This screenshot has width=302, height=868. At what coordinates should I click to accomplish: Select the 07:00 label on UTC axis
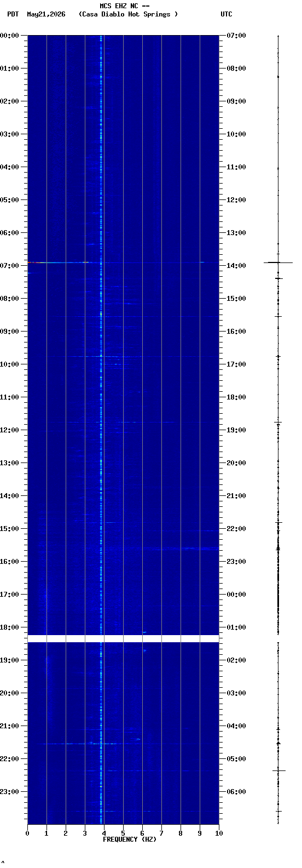click(x=236, y=36)
